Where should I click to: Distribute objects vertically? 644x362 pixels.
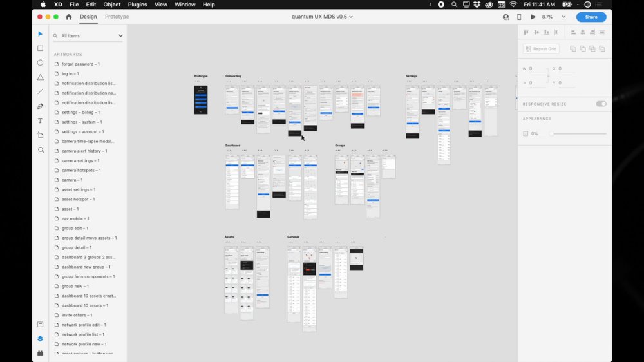(x=556, y=32)
